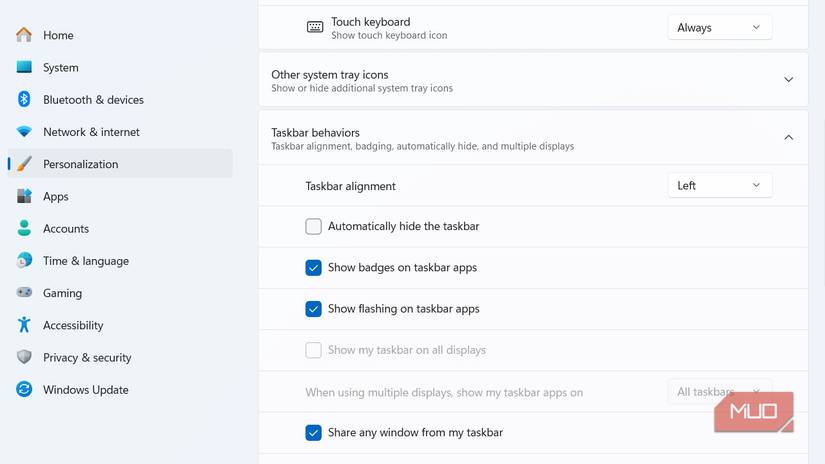This screenshot has width=825, height=464.
Task: Click the Privacy & security shield icon
Action: coord(24,358)
